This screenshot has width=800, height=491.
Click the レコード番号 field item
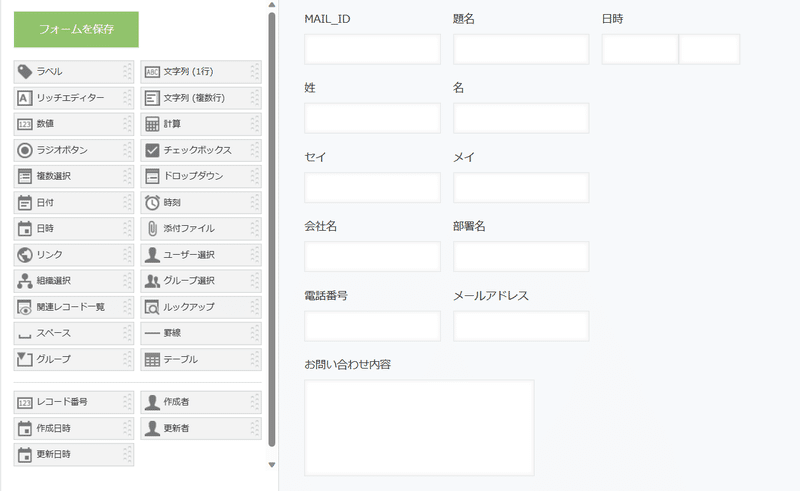point(73,402)
